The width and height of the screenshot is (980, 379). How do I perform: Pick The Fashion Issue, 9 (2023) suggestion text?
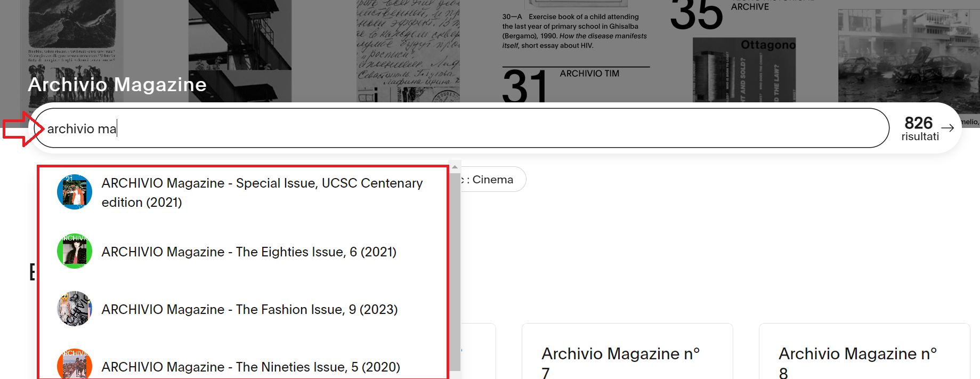tap(249, 309)
